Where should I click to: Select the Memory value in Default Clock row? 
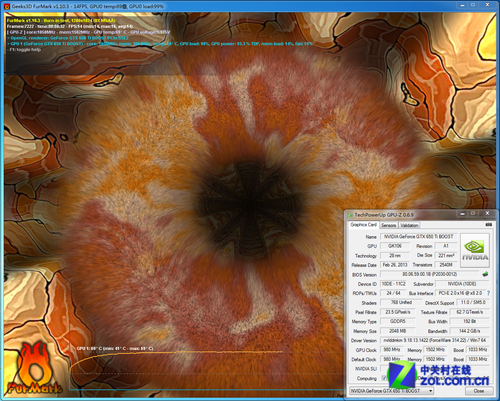point(435,359)
